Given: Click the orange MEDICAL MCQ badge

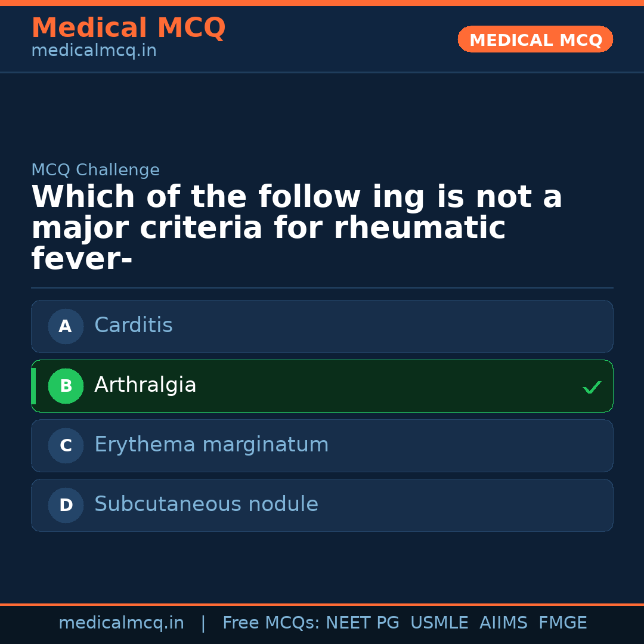Looking at the screenshot, I should [x=535, y=39].
